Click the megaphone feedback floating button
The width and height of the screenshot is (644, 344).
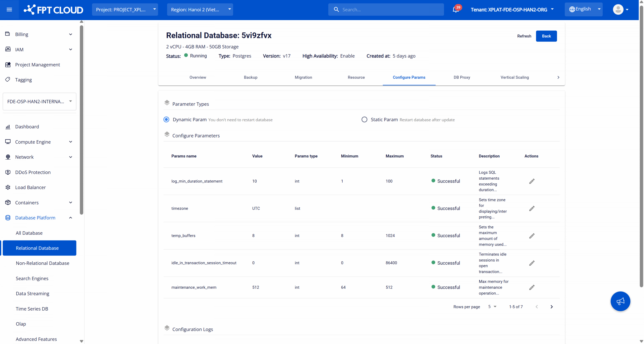(620, 301)
